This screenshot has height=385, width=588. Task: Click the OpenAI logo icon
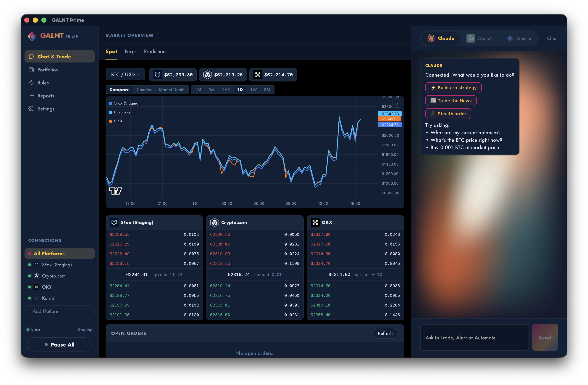pyautogui.click(x=470, y=38)
